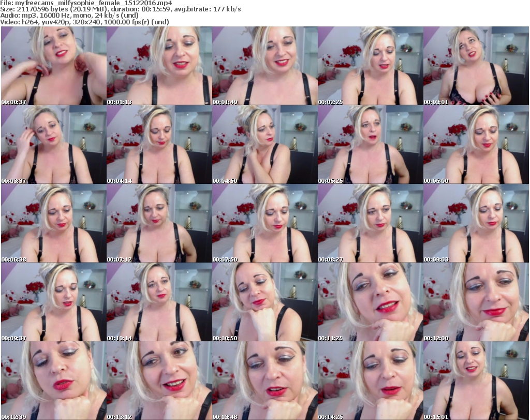530x420 pixels.
Task: Click the thumbnail stamped 00:02:25
Action: click(x=370, y=66)
